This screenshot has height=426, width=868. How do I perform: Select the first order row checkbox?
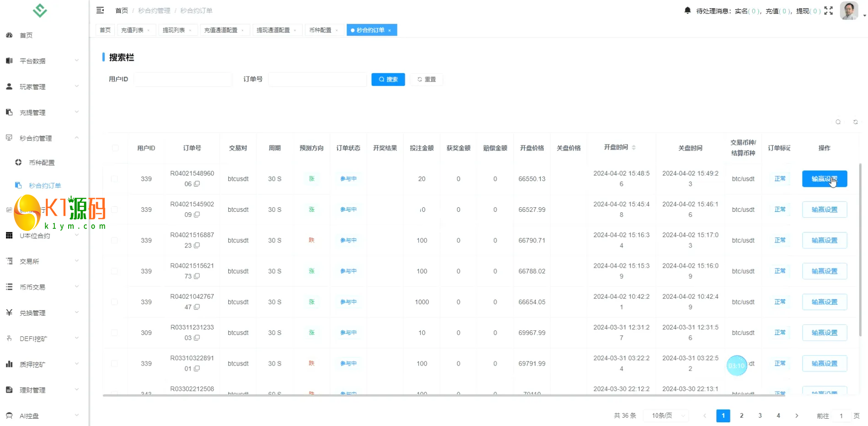(115, 179)
